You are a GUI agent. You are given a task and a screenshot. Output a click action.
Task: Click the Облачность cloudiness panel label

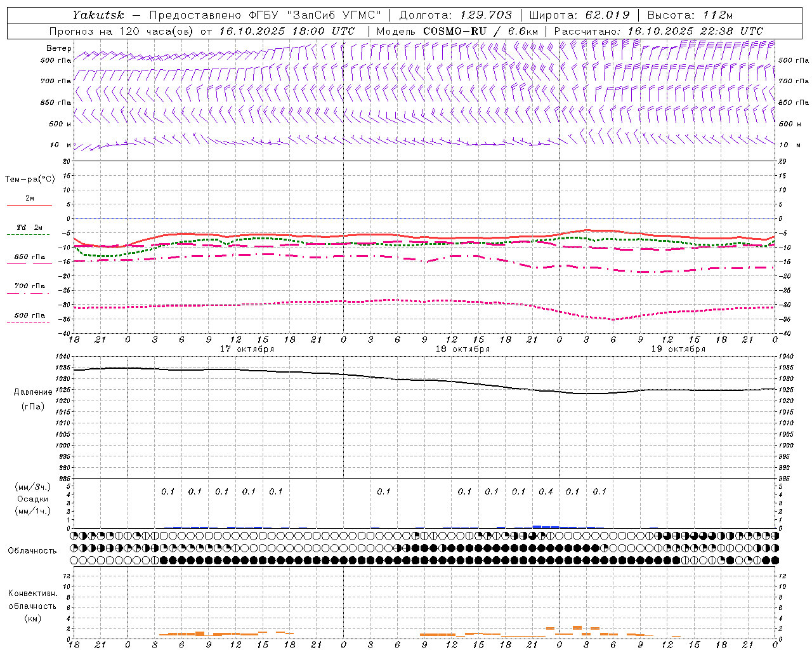(32, 550)
